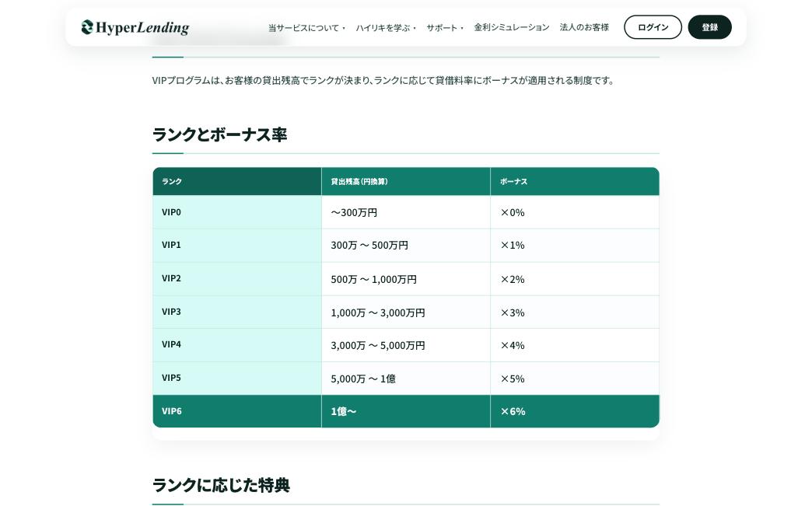The height and width of the screenshot is (506, 812).
Task: Click the 〜300万円 balance cell
Action: (x=406, y=212)
